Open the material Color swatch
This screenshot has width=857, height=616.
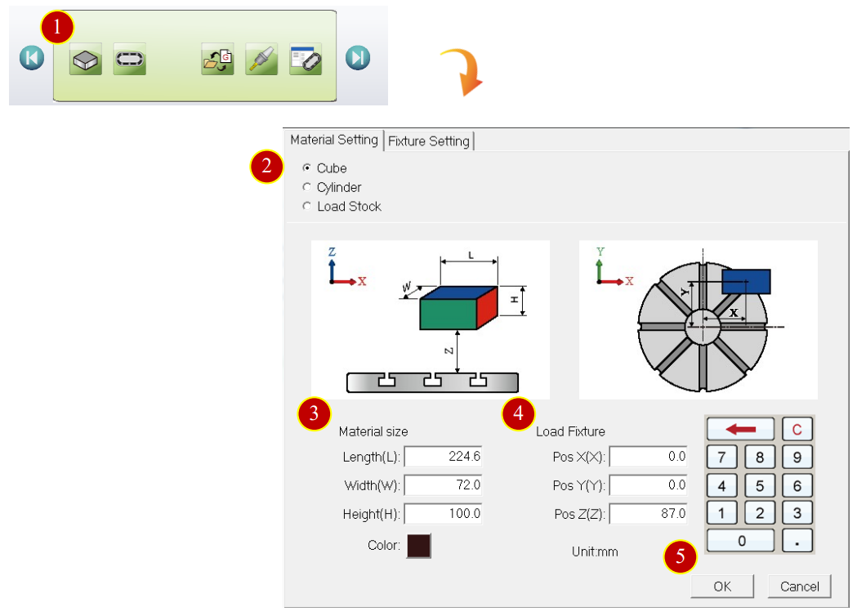[x=418, y=546]
